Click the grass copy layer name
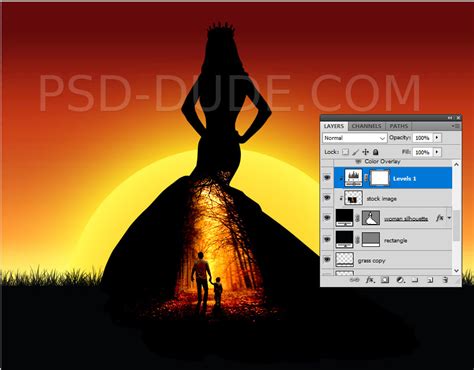 [x=371, y=260]
